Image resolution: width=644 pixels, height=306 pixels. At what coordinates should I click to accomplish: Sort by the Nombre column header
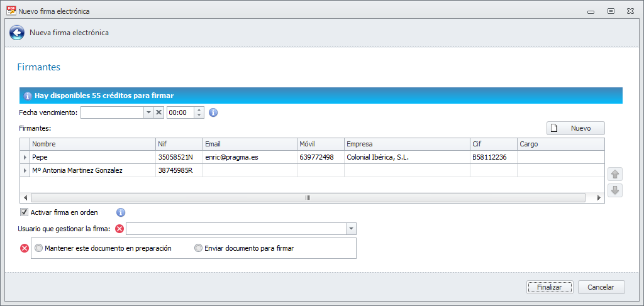click(x=93, y=145)
